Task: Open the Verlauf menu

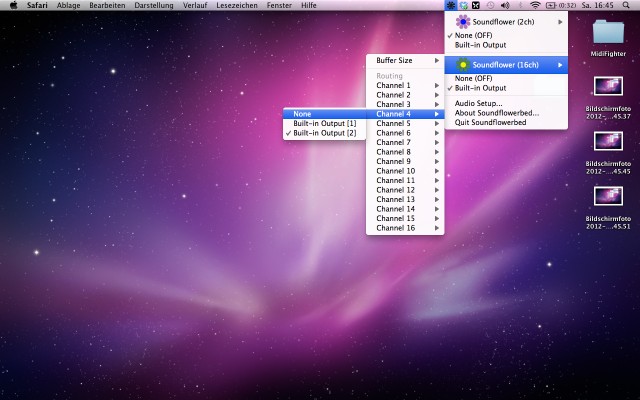Action: click(x=195, y=5)
